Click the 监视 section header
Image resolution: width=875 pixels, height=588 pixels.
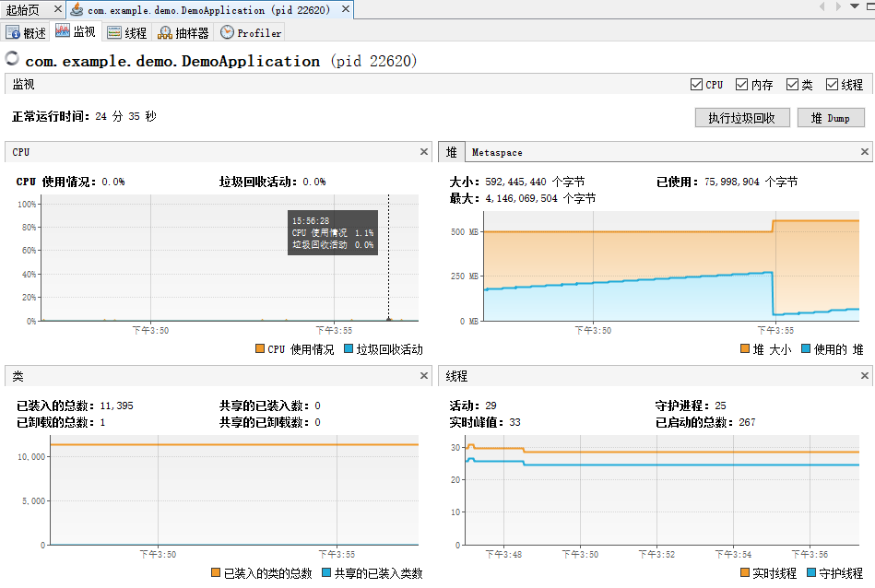click(x=23, y=84)
